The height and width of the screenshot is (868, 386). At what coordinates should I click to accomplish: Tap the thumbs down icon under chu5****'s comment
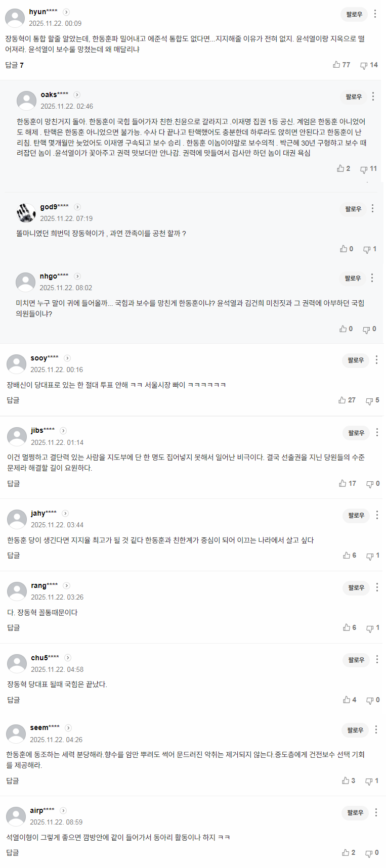pos(368,699)
